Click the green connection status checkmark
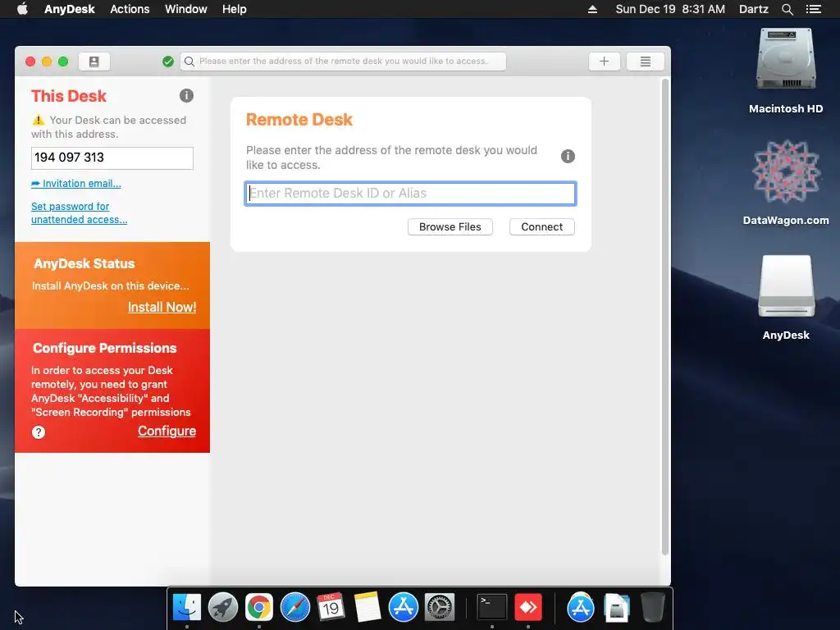Screen dimensions: 840x630 tap(168, 62)
